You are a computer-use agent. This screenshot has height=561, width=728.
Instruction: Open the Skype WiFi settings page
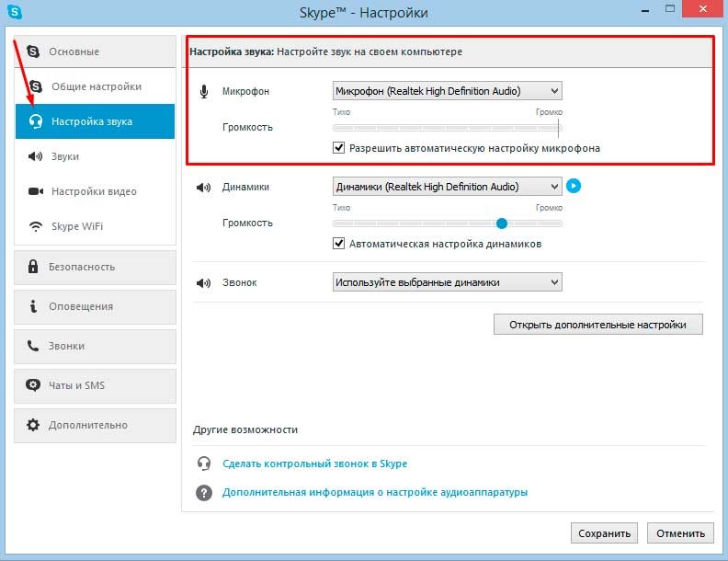click(96, 226)
